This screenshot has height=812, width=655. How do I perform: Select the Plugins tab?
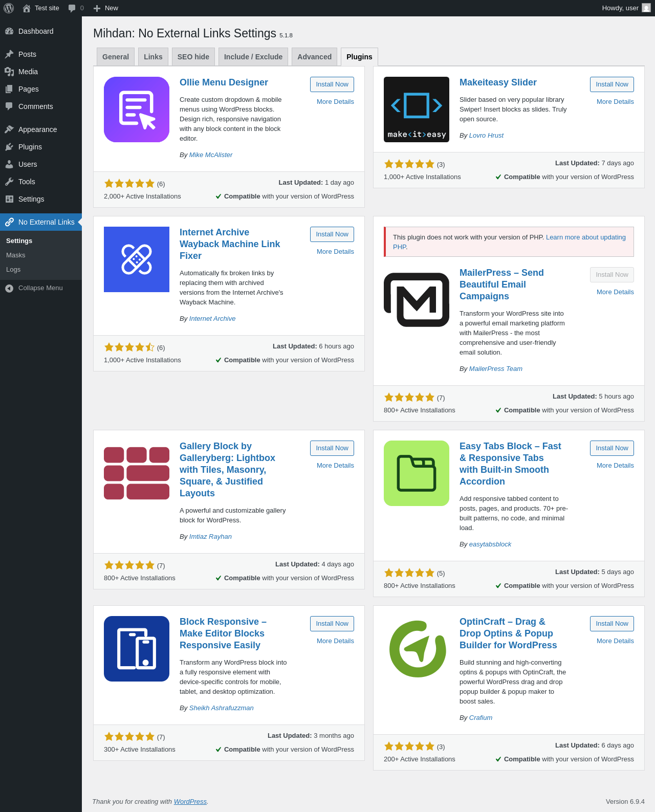(x=359, y=57)
